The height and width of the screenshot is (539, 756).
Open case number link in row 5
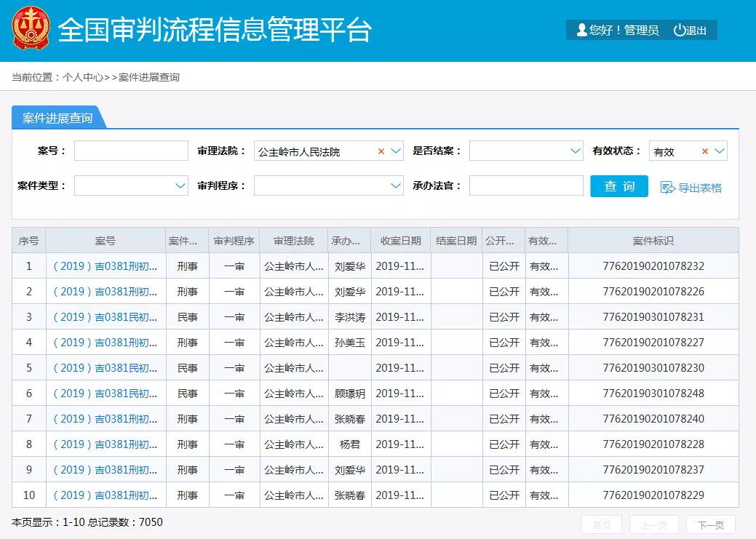click(105, 368)
